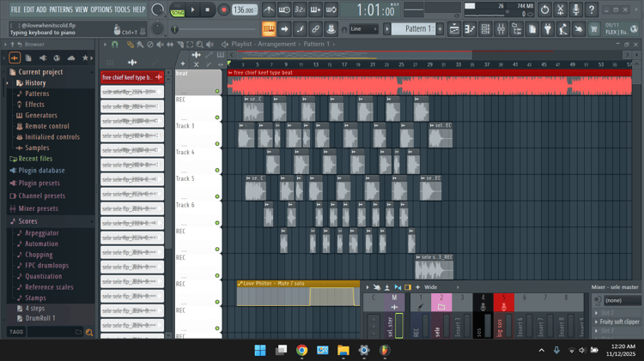Screen dimensions: 644x361
Task: Click the link/multilink to controllers icon
Action: tap(315, 29)
